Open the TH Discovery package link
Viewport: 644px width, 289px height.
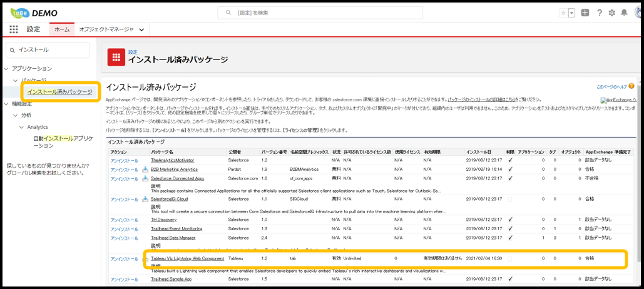(x=163, y=220)
